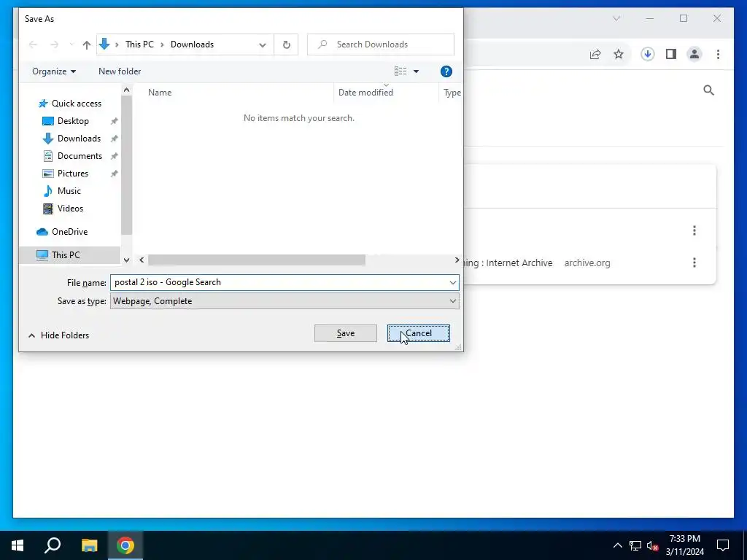This screenshot has height=560, width=747.
Task: Click the Search Downloads field
Action: (381, 44)
